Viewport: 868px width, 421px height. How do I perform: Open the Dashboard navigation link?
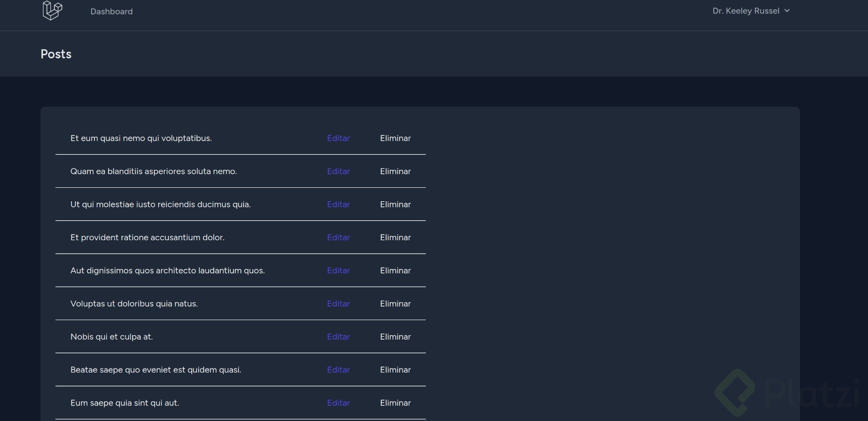[x=111, y=11]
